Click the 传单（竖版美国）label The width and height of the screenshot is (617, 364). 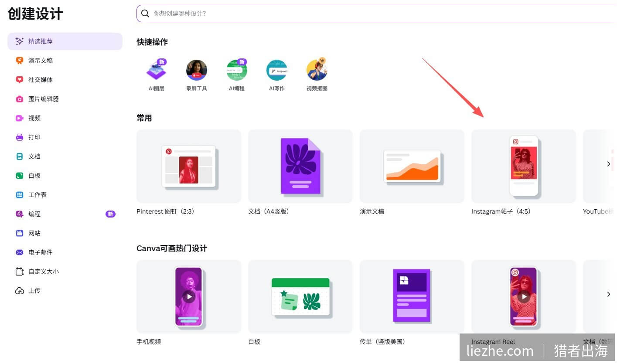383,342
